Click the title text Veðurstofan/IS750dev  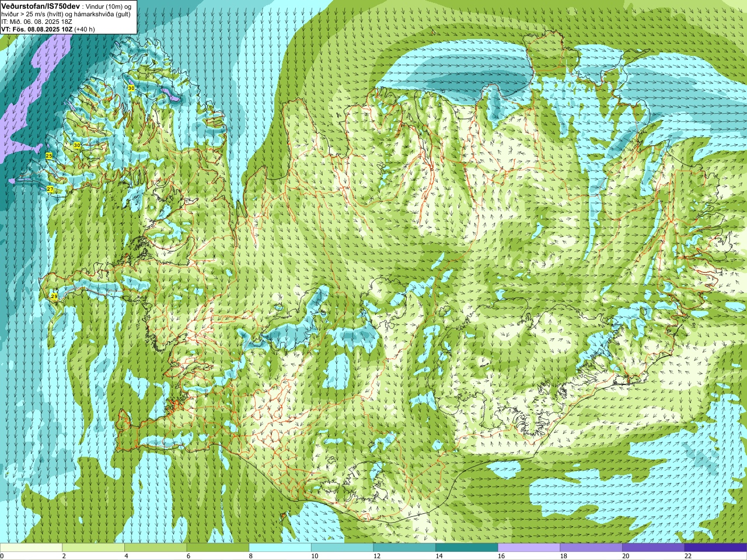[x=41, y=5]
